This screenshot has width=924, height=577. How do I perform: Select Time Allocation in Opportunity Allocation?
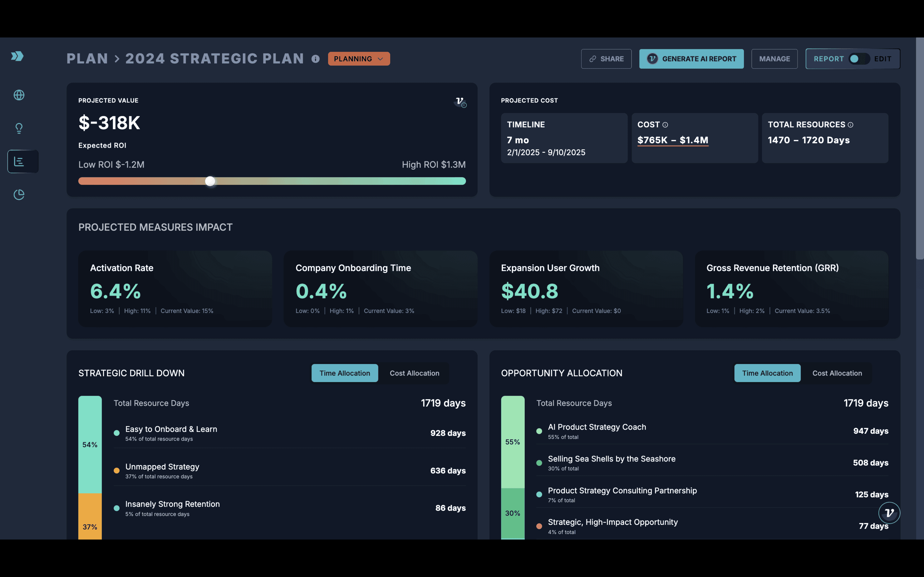(x=767, y=373)
